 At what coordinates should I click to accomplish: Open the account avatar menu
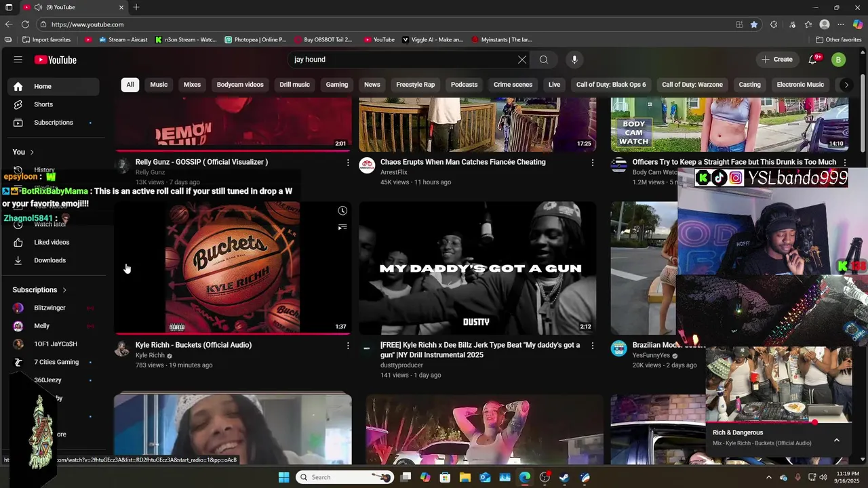coord(838,60)
